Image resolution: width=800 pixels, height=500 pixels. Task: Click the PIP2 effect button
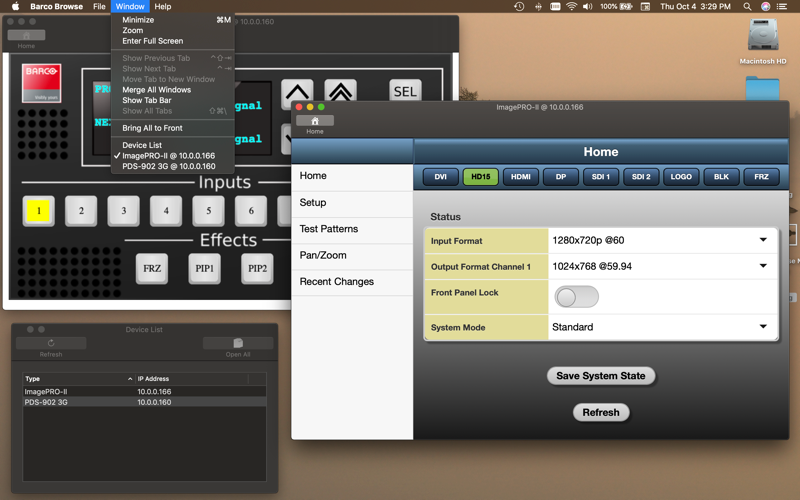[257, 268]
